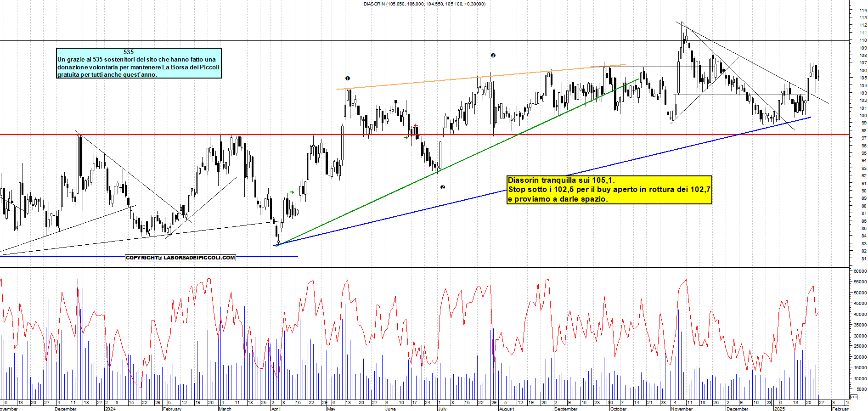Image resolution: width=868 pixels, height=411 pixels.
Task: Select the red horizontal support line
Action: pyautogui.click(x=424, y=135)
